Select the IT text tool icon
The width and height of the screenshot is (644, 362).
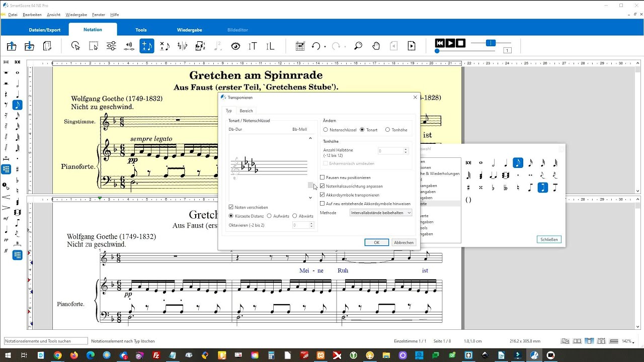point(253,46)
